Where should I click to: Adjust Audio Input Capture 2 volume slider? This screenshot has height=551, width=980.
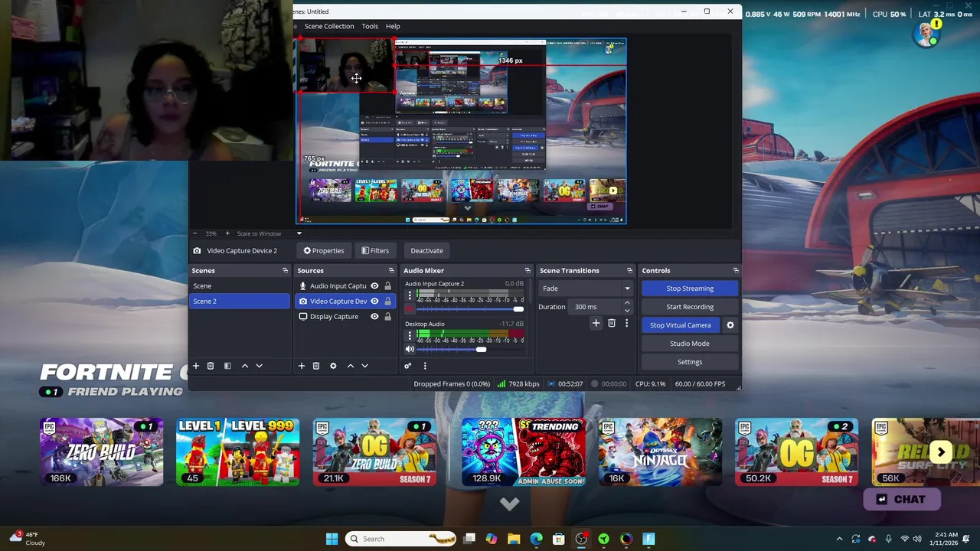pyautogui.click(x=470, y=309)
